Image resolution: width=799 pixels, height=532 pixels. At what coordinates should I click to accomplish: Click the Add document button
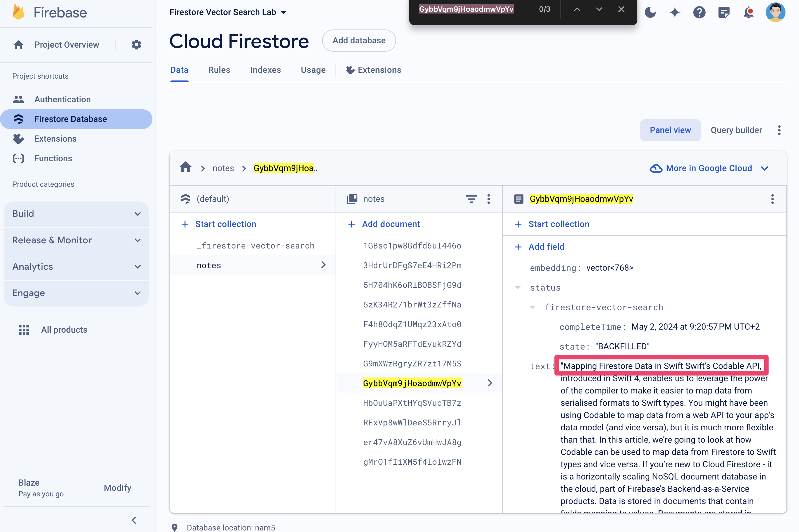pos(384,224)
